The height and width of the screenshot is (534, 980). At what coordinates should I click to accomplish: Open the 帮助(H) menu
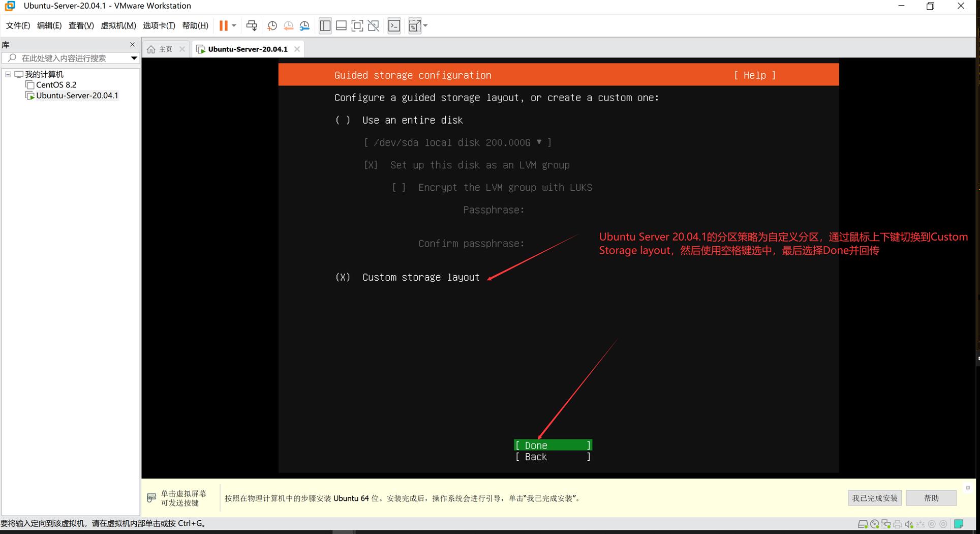click(x=195, y=25)
